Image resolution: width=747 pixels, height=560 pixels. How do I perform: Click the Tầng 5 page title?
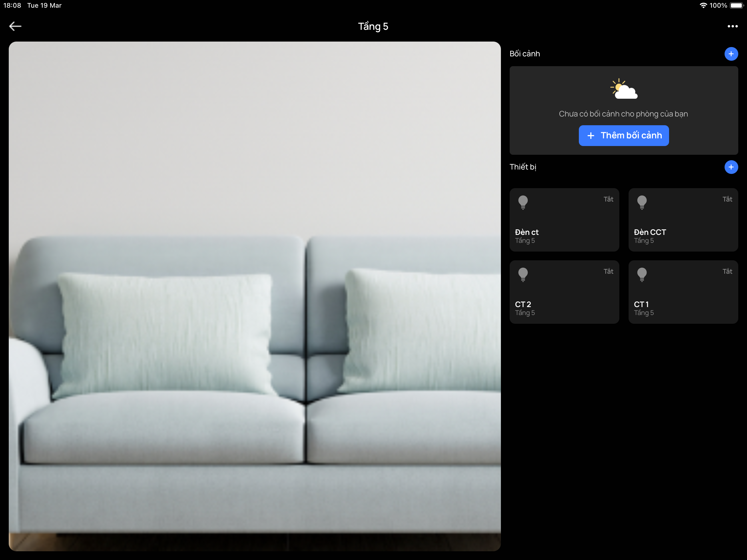point(373,26)
